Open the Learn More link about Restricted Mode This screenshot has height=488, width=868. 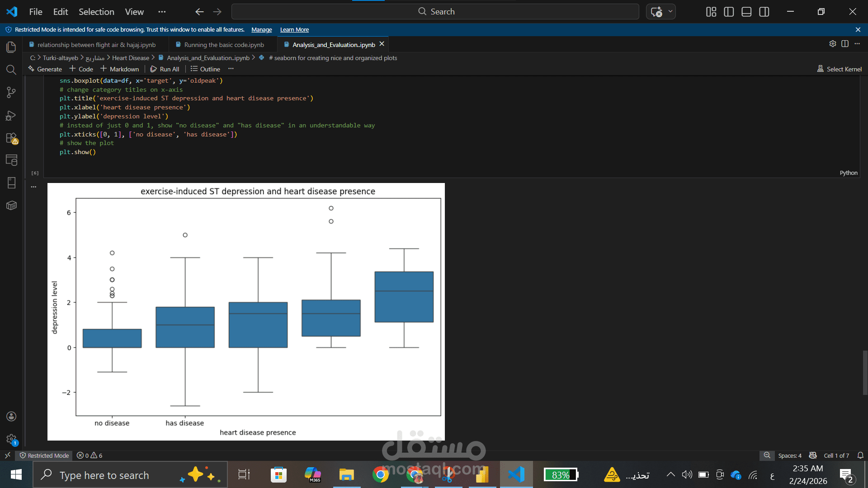[x=294, y=29]
